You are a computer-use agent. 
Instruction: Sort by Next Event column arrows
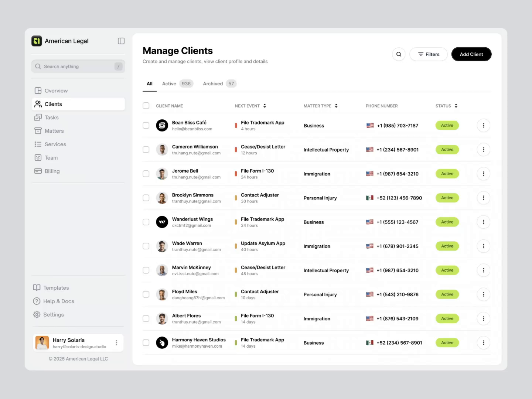tap(265, 106)
